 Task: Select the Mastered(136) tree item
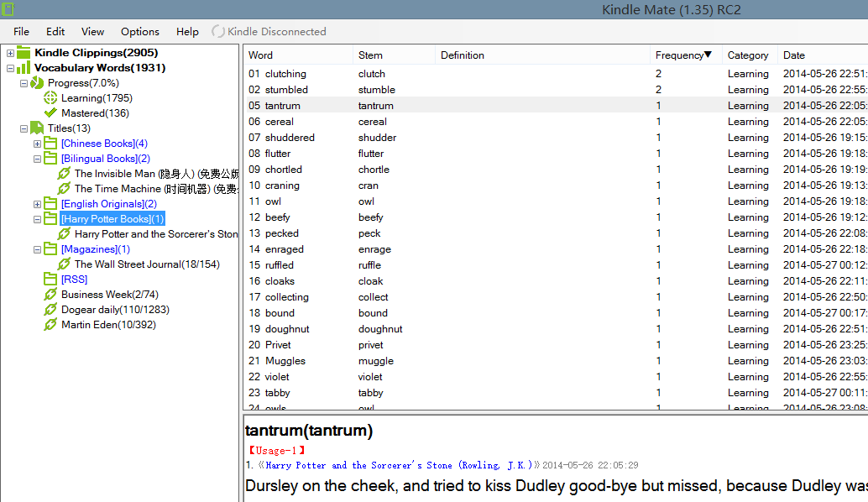[x=95, y=113]
